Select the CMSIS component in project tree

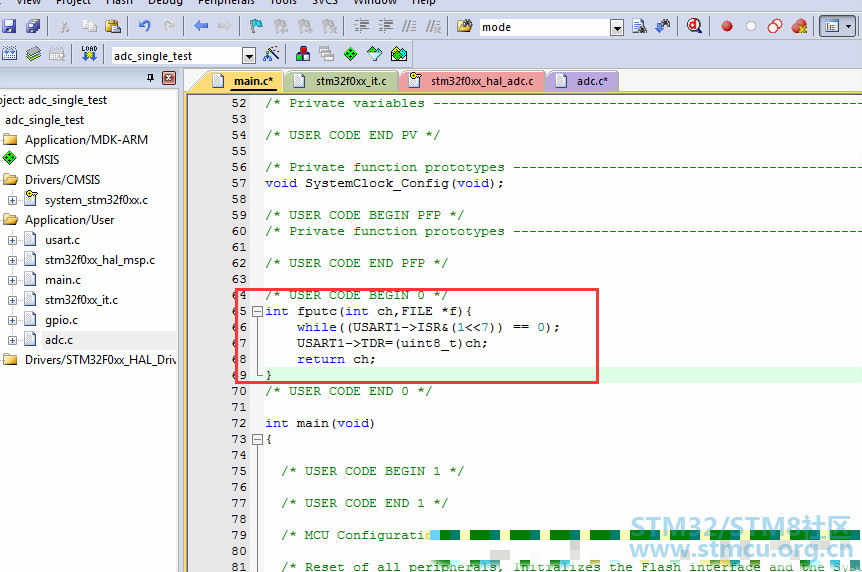(42, 160)
